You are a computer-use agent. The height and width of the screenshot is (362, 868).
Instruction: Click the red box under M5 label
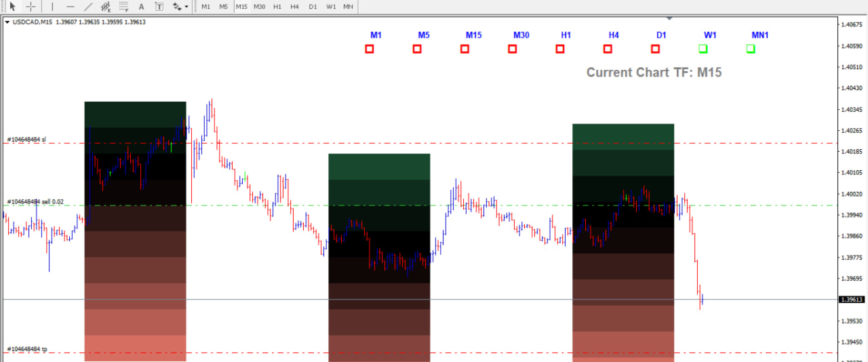pyautogui.click(x=417, y=49)
